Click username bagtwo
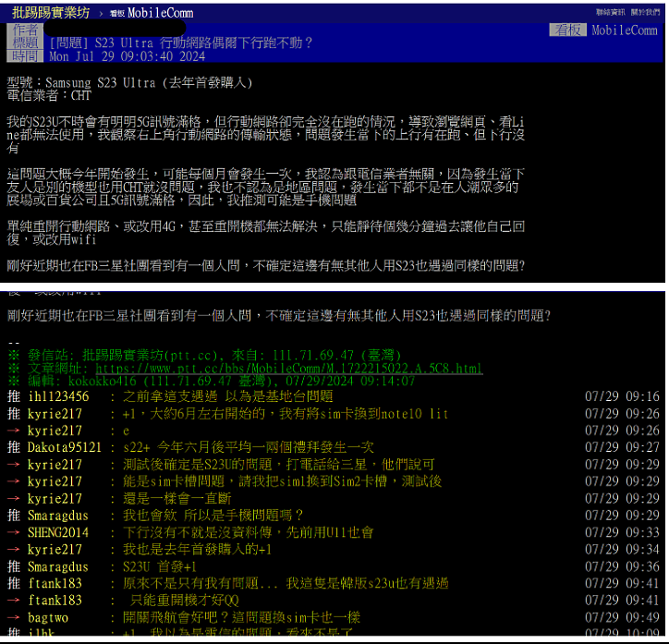 tap(48, 617)
